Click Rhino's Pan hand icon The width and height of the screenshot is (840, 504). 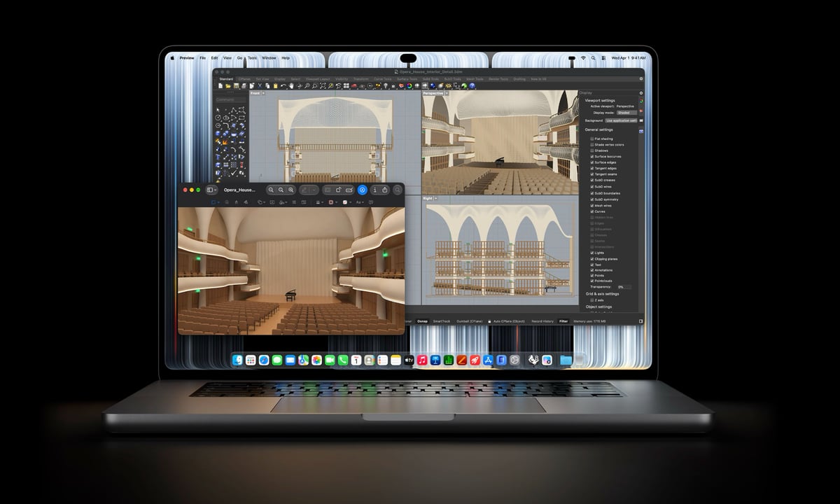tap(291, 85)
